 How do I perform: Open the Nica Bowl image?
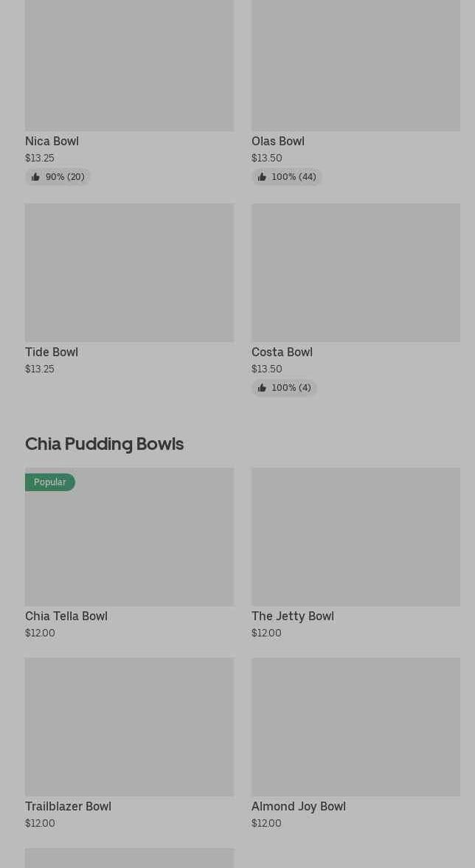(129, 66)
